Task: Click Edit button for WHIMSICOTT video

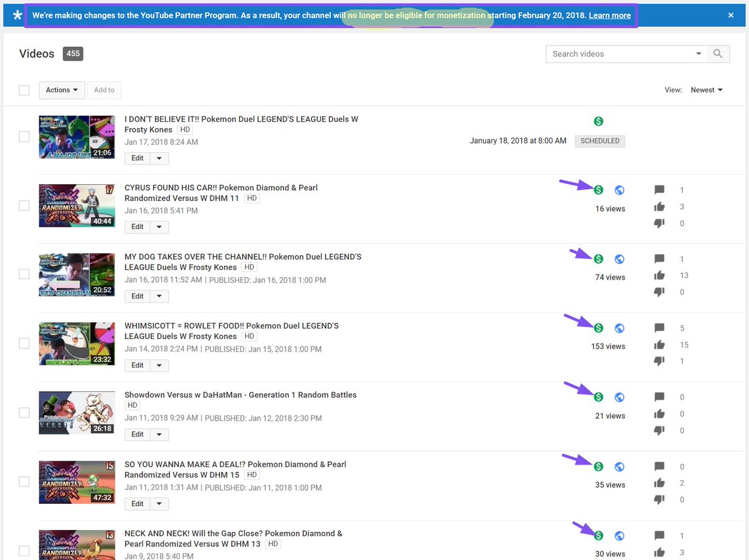Action: [137, 365]
